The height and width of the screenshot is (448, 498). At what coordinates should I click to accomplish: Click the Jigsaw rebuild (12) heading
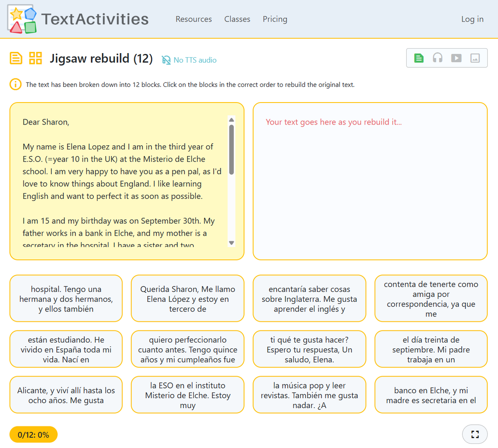pos(101,59)
